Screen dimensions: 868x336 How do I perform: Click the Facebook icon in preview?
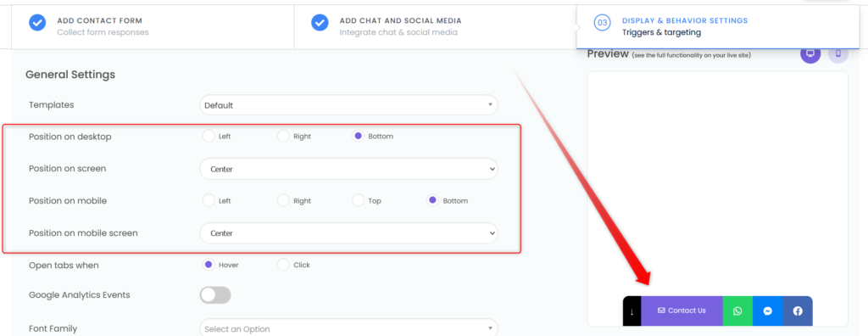pyautogui.click(x=798, y=311)
